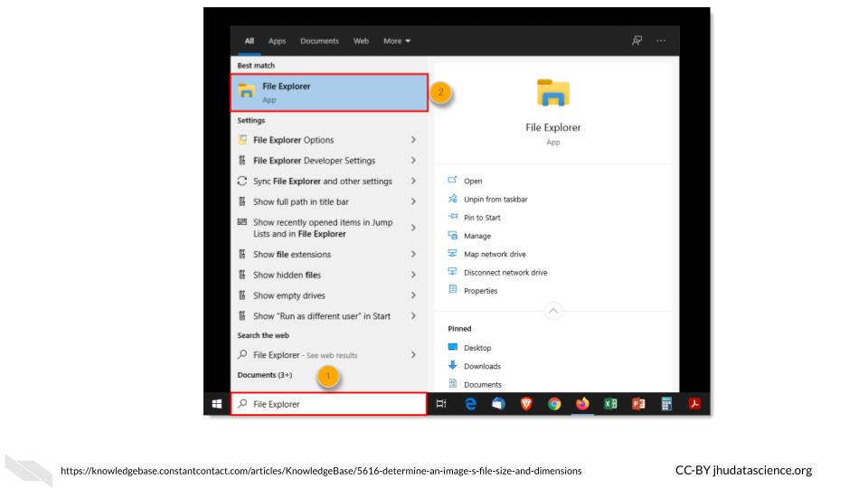Launch Brave browser from the taskbar
The image size is (868, 488).
[526, 404]
